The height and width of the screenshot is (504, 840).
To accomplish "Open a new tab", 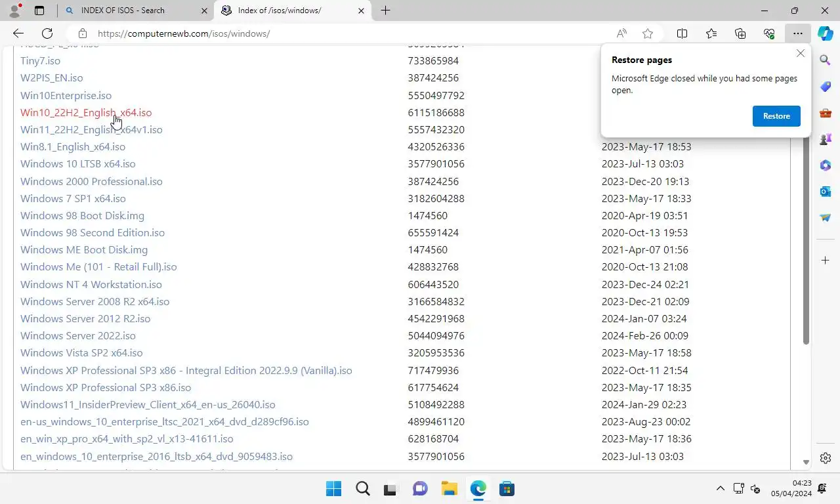I will [x=386, y=10].
